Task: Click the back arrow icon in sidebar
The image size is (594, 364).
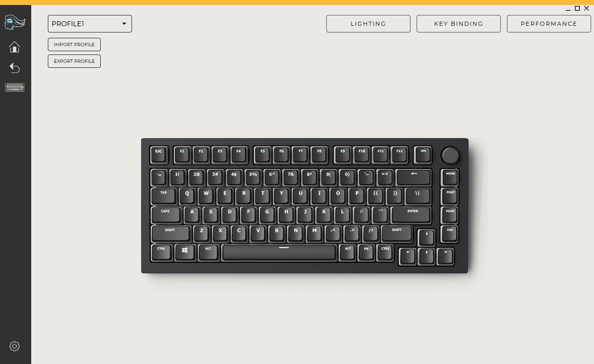Action: point(15,68)
